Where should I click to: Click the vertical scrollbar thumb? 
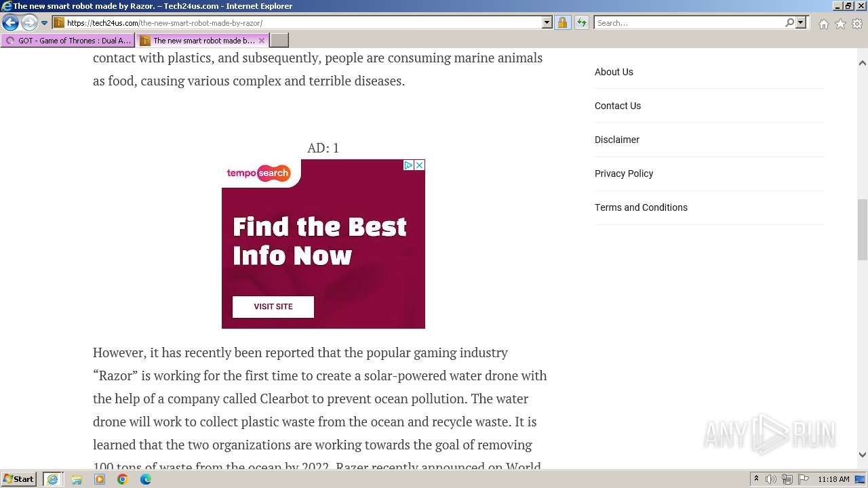pos(862,230)
